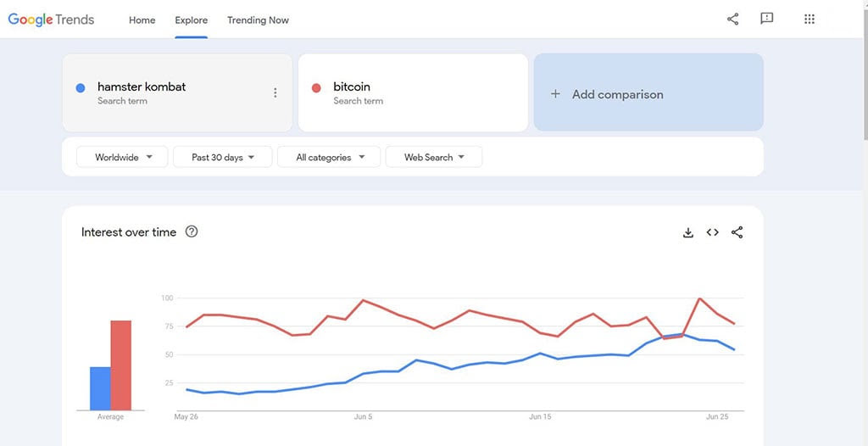Open the Interest over time help icon
This screenshot has height=446, width=868.
(x=192, y=231)
